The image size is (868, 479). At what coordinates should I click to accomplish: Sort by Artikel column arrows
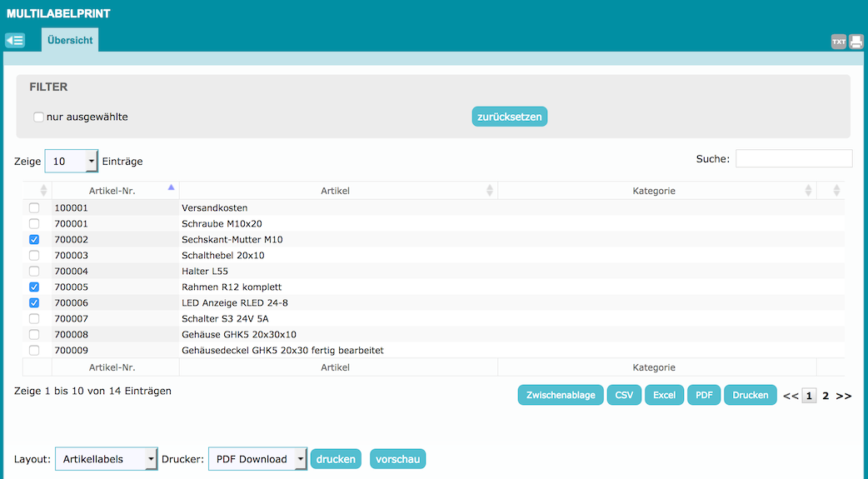(490, 191)
